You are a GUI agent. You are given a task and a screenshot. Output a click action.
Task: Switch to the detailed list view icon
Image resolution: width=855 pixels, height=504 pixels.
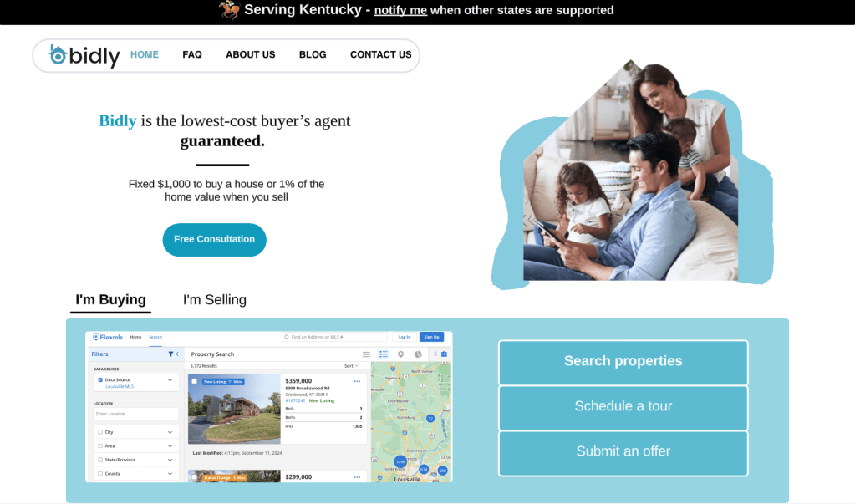point(384,354)
